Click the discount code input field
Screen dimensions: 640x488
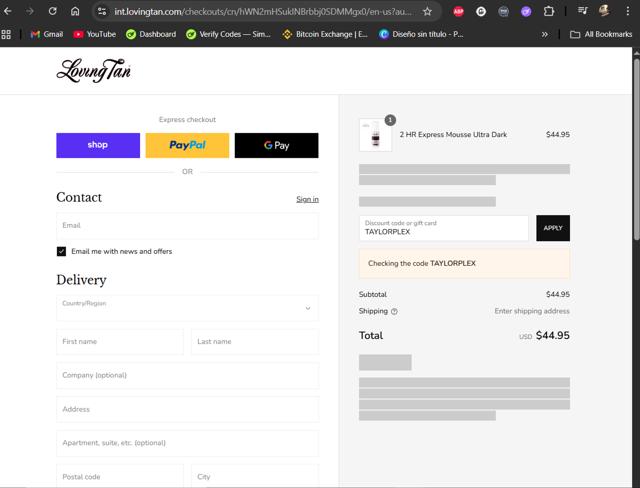click(x=444, y=228)
